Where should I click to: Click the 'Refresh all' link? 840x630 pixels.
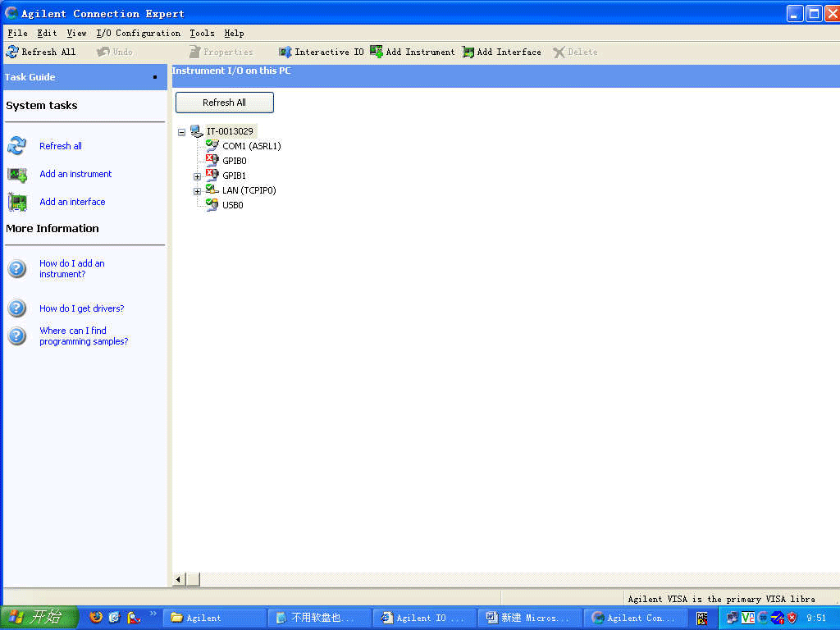(x=61, y=146)
